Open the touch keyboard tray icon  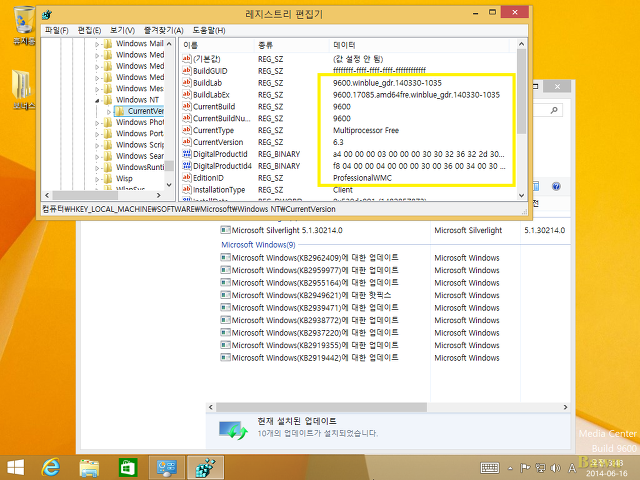[490, 468]
